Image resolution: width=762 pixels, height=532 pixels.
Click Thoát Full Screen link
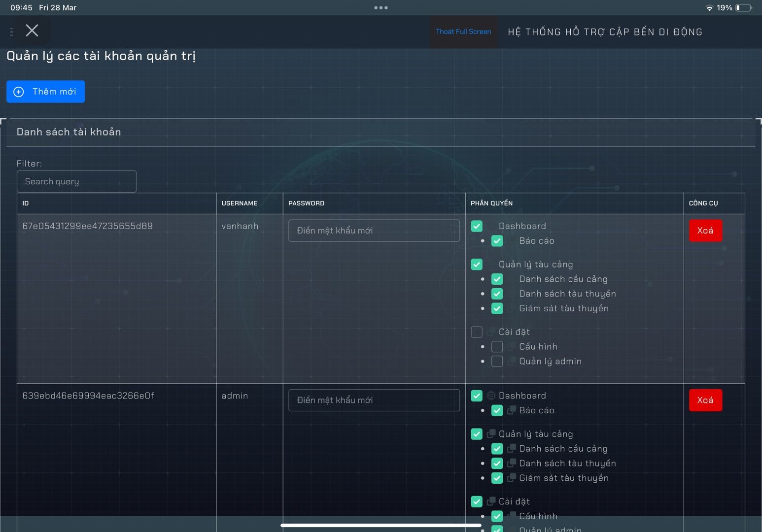[463, 32]
